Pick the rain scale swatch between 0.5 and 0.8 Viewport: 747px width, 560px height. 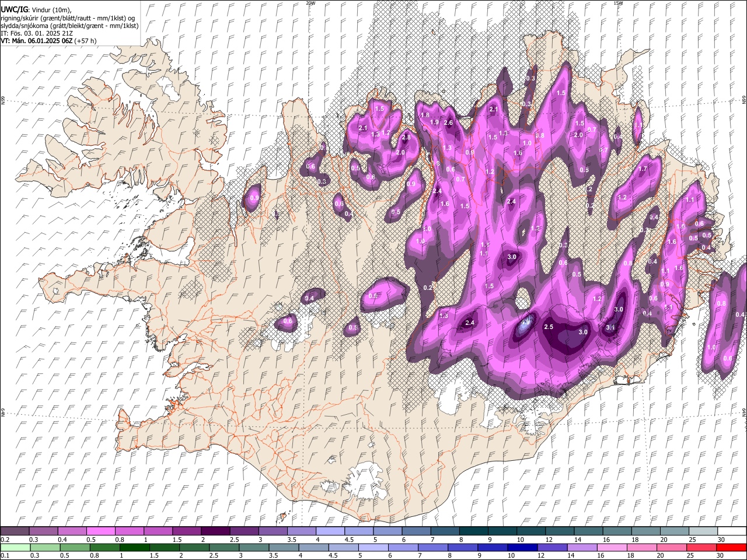pos(75,547)
